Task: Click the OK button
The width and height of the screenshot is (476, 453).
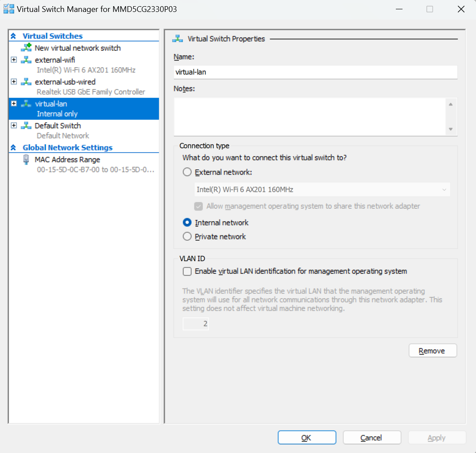Action: [306, 438]
